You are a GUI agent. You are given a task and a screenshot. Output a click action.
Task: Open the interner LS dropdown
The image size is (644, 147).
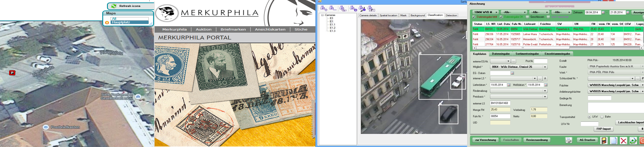pyautogui.click(x=513, y=78)
